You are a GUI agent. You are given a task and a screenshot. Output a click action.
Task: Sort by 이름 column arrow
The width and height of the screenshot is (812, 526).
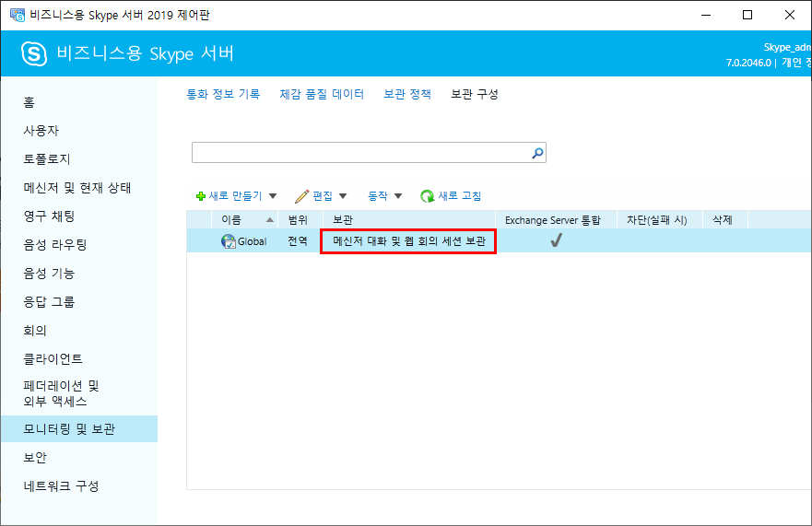(270, 220)
